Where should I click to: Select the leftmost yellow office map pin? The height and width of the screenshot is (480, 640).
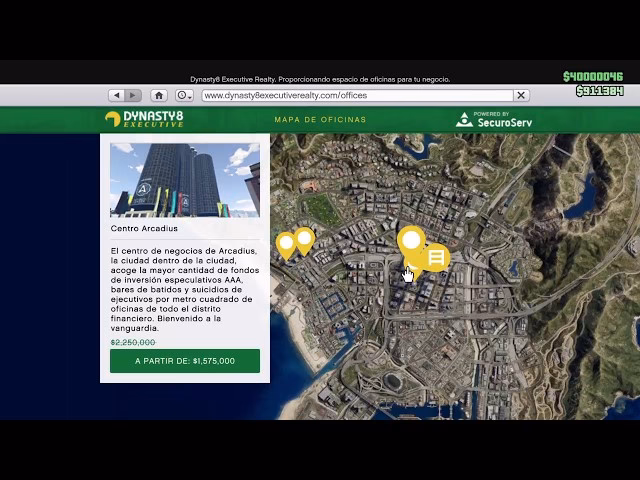pos(286,244)
